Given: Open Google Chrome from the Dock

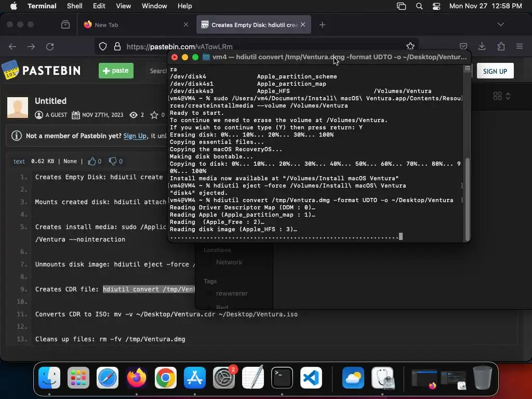Looking at the screenshot, I should [x=166, y=378].
